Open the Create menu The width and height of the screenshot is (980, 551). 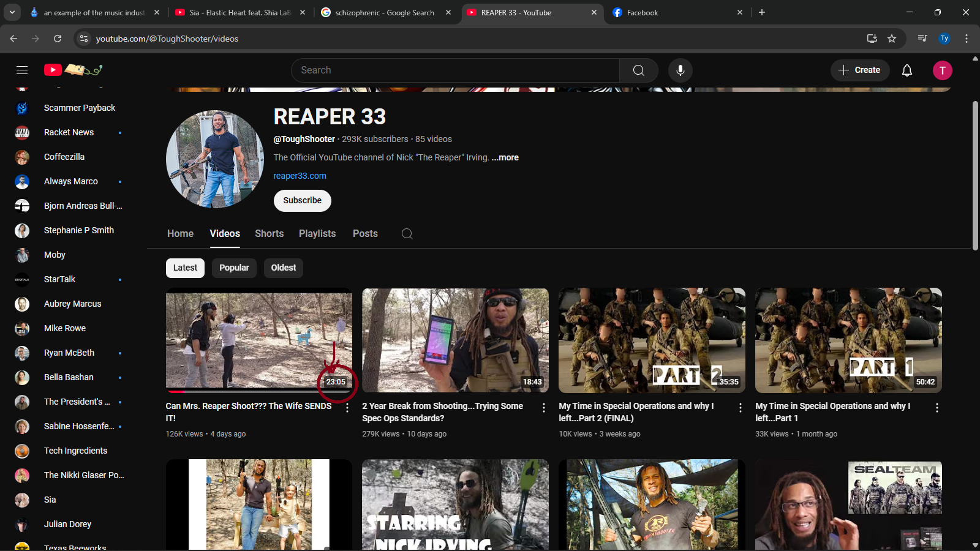[x=859, y=70]
